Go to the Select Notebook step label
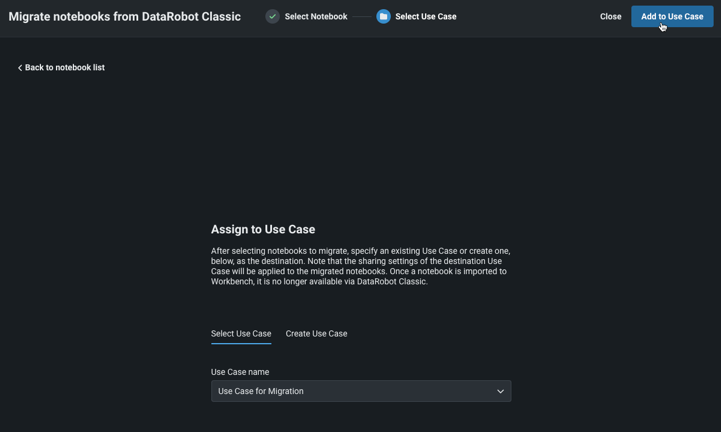 click(x=316, y=16)
